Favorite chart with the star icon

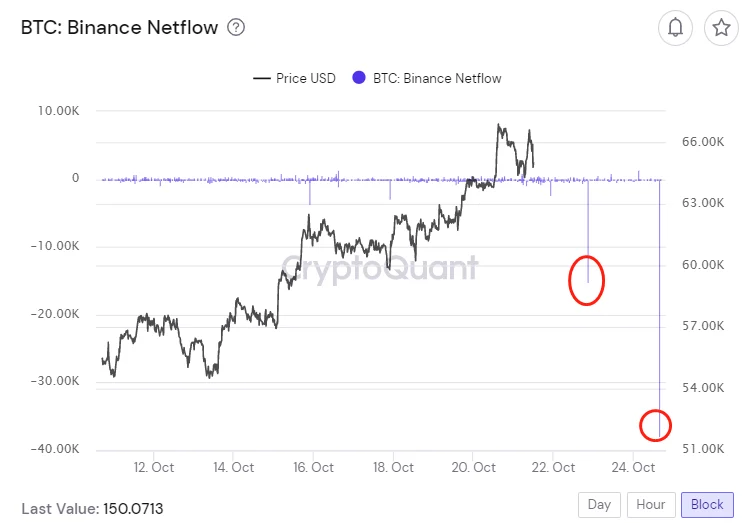tap(721, 28)
